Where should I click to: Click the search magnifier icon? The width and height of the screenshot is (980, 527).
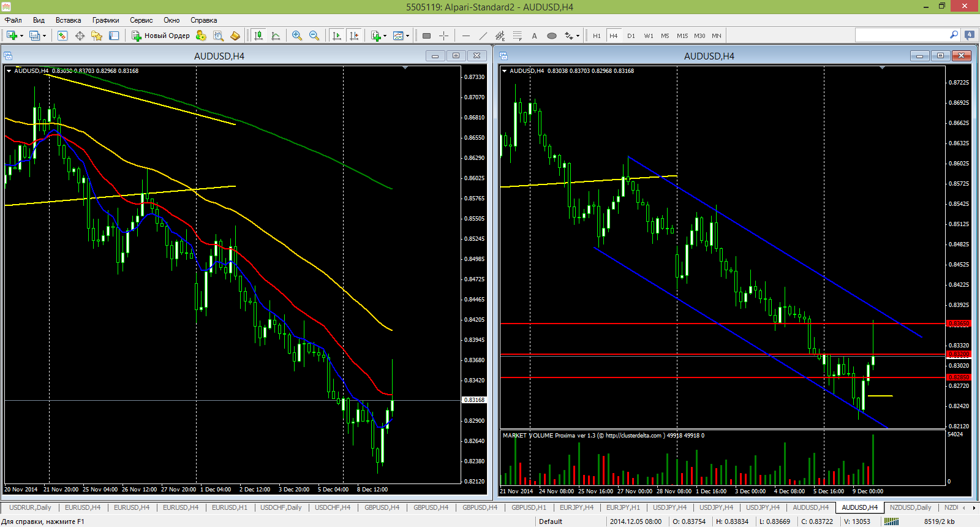click(x=954, y=35)
